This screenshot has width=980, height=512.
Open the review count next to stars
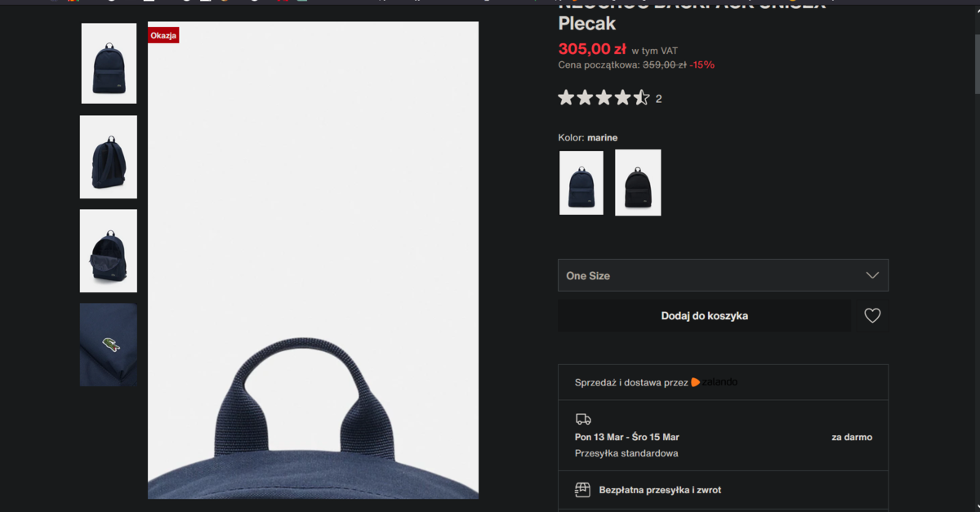pyautogui.click(x=658, y=99)
